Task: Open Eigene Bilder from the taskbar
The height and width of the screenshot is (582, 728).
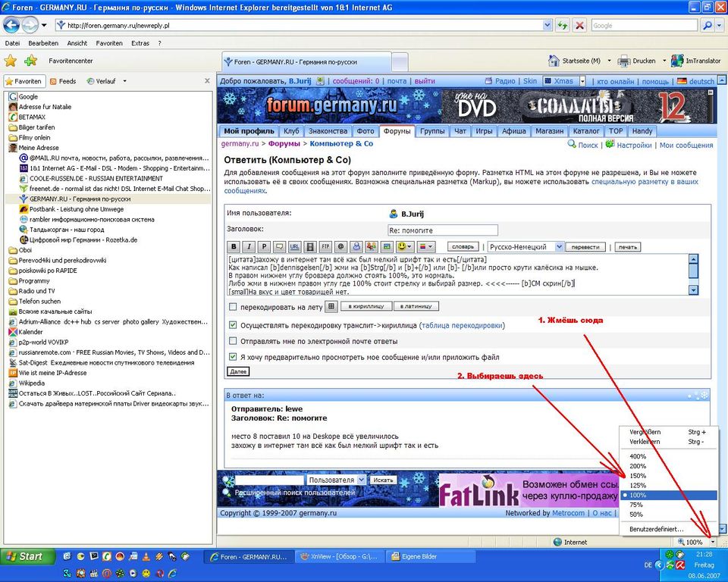Action: click(430, 556)
